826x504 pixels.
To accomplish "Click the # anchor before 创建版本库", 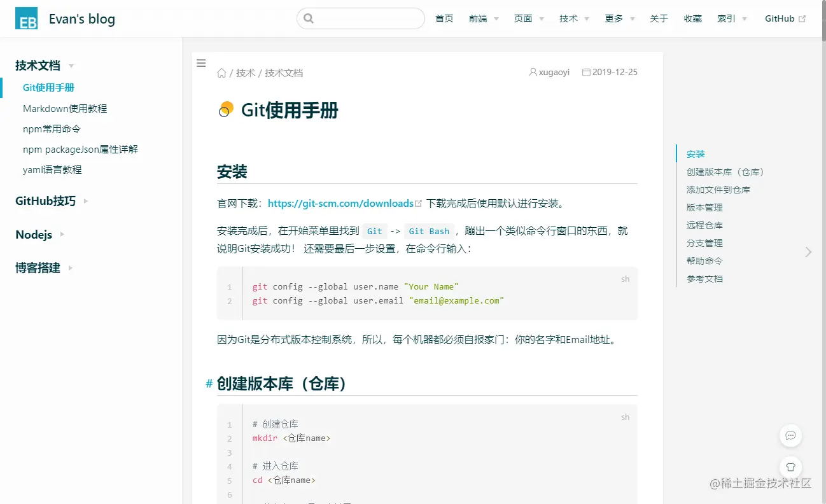I will click(x=209, y=384).
